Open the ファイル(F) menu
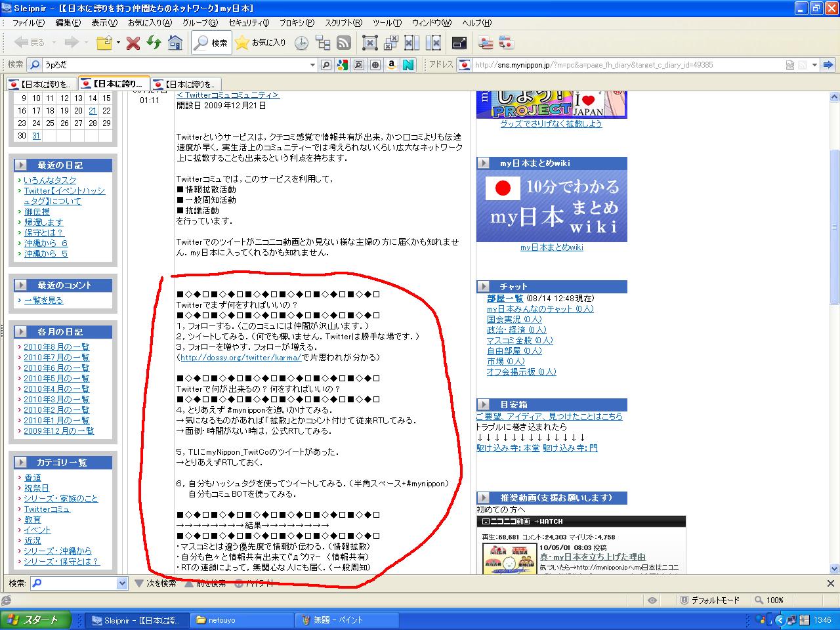 pos(28,23)
